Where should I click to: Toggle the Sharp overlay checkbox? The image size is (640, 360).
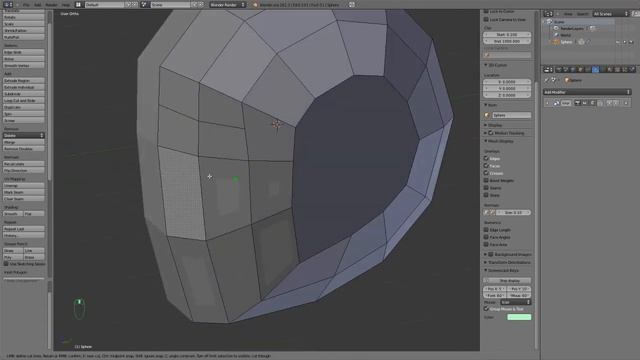pyautogui.click(x=486, y=195)
